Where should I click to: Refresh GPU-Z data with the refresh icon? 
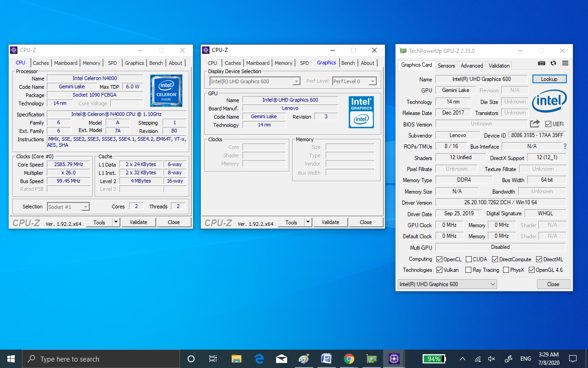tap(554, 63)
